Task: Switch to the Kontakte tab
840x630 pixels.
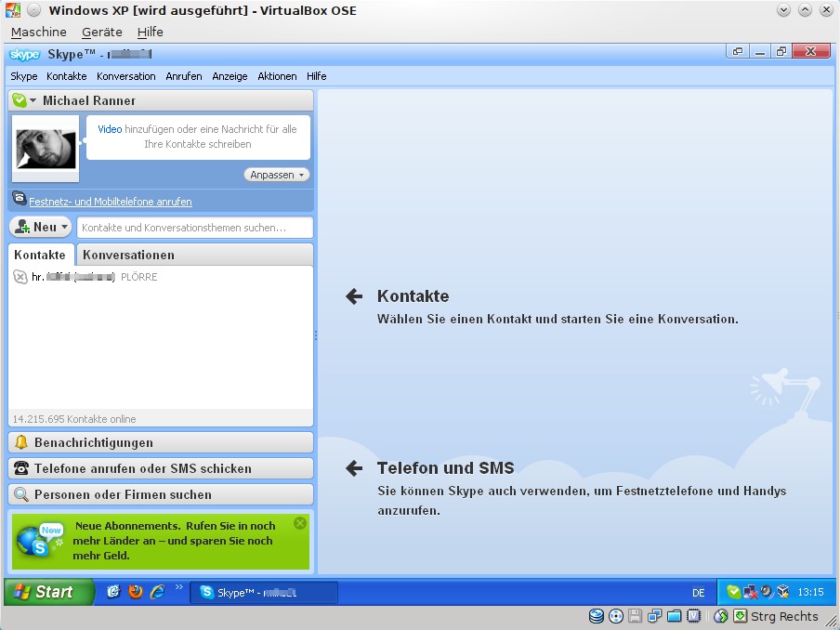Action: click(x=40, y=255)
